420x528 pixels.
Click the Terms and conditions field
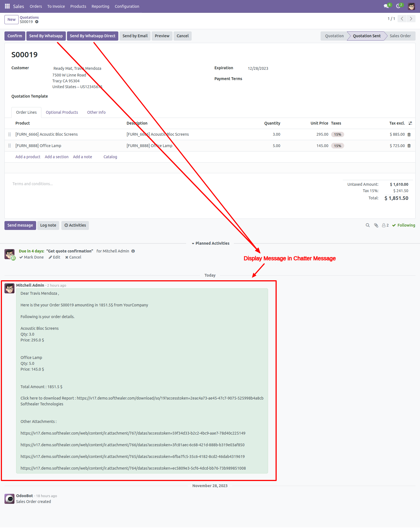32,184
